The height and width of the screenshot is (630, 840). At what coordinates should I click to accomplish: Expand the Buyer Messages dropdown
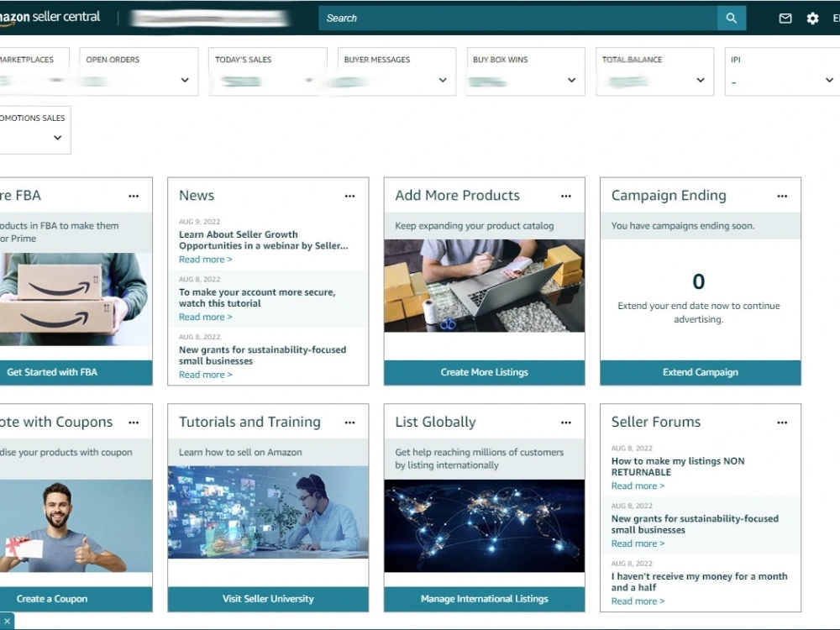point(443,80)
